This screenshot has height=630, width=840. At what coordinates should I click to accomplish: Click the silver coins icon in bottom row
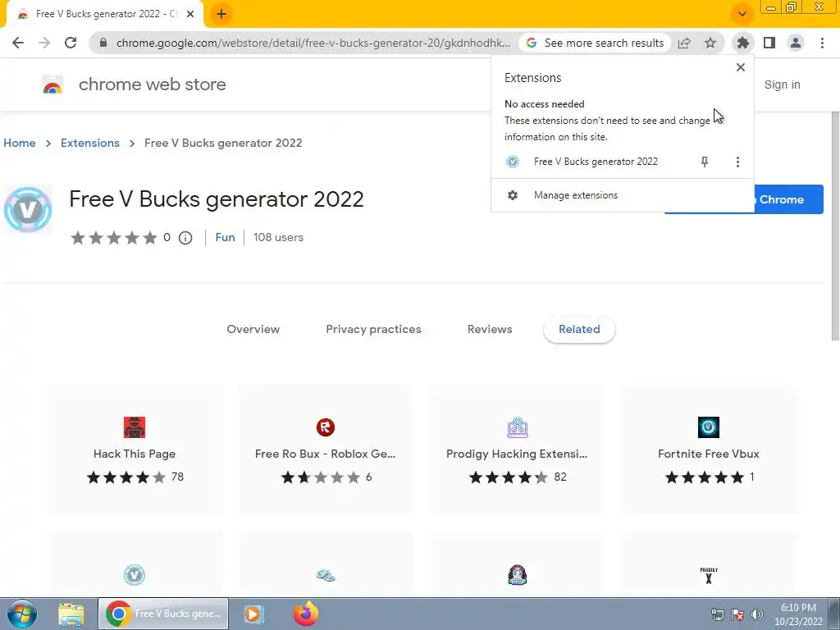tap(325, 575)
